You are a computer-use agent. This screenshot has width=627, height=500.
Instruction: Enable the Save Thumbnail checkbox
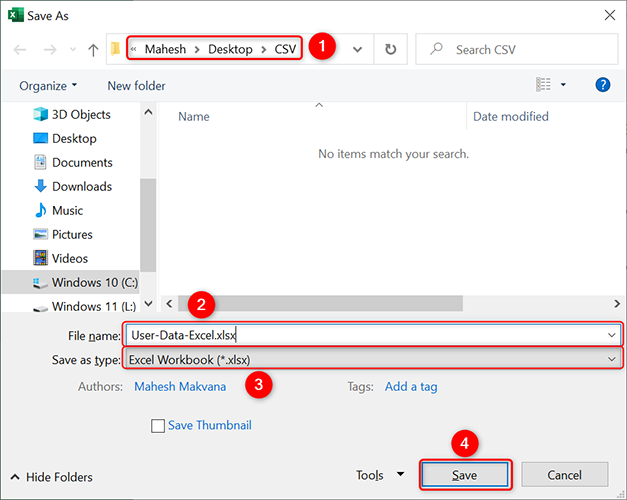158,426
